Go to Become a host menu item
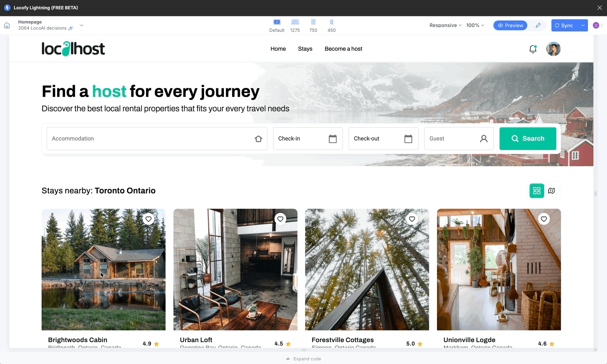The image size is (607, 364). click(x=343, y=49)
